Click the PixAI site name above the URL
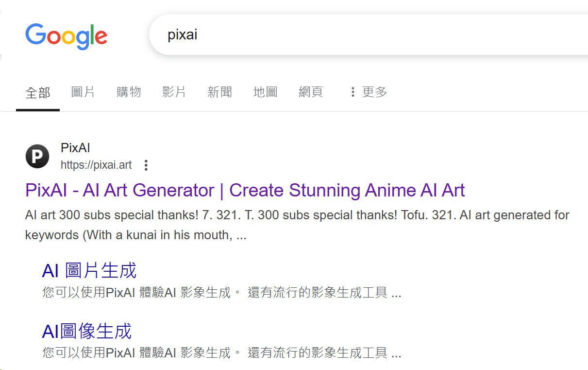 [x=75, y=148]
